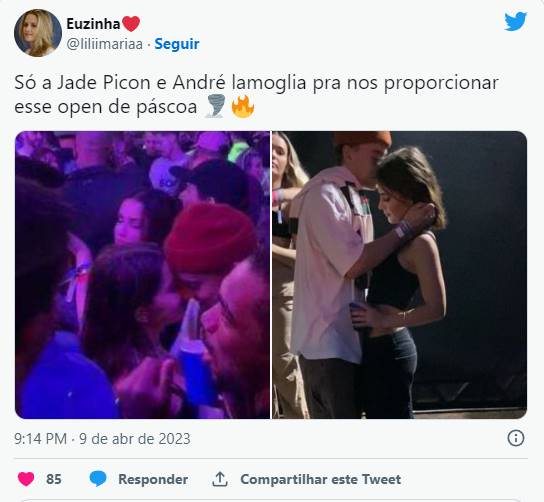Click the 85 likes count
The width and height of the screenshot is (544, 502).
(x=53, y=479)
